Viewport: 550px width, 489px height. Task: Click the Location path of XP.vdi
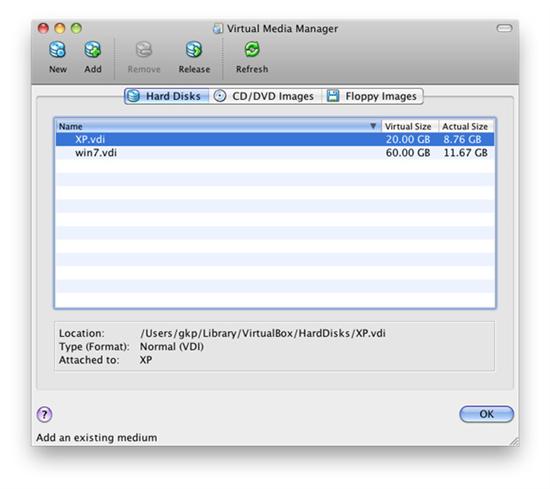[263, 333]
